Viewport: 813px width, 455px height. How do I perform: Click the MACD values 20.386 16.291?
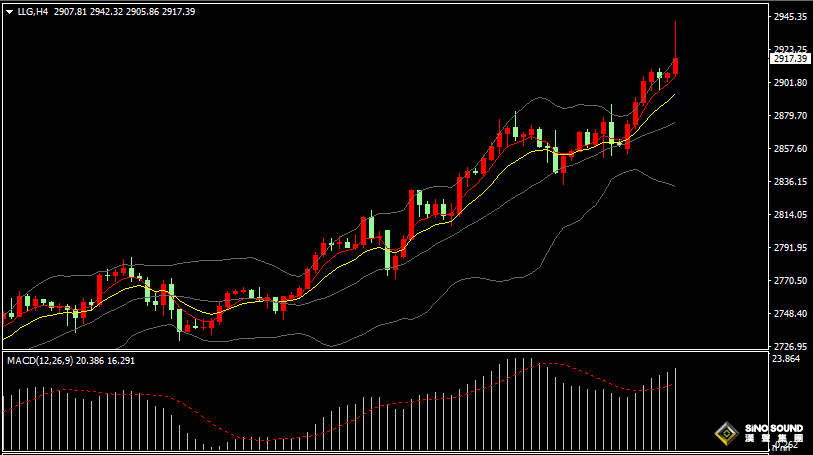(106, 360)
